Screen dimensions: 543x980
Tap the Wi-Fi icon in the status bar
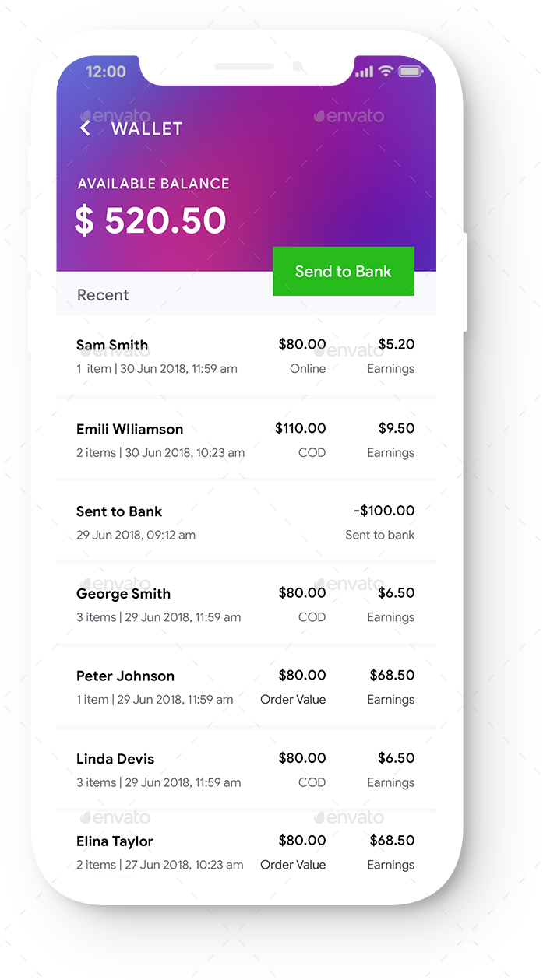(386, 71)
